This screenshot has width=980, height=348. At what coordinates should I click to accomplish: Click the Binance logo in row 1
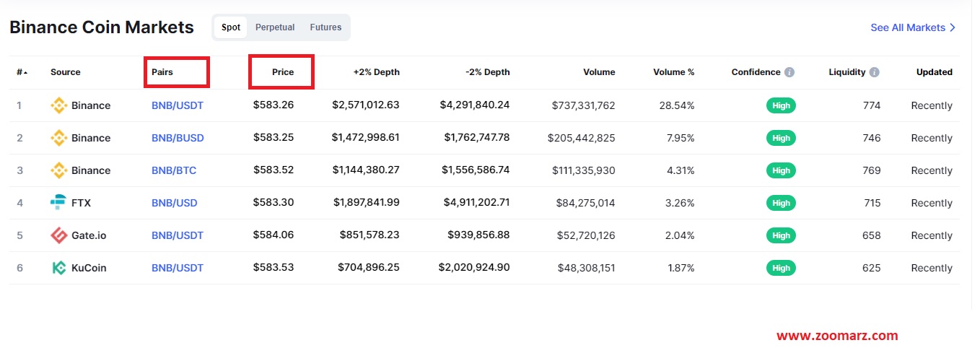point(58,105)
